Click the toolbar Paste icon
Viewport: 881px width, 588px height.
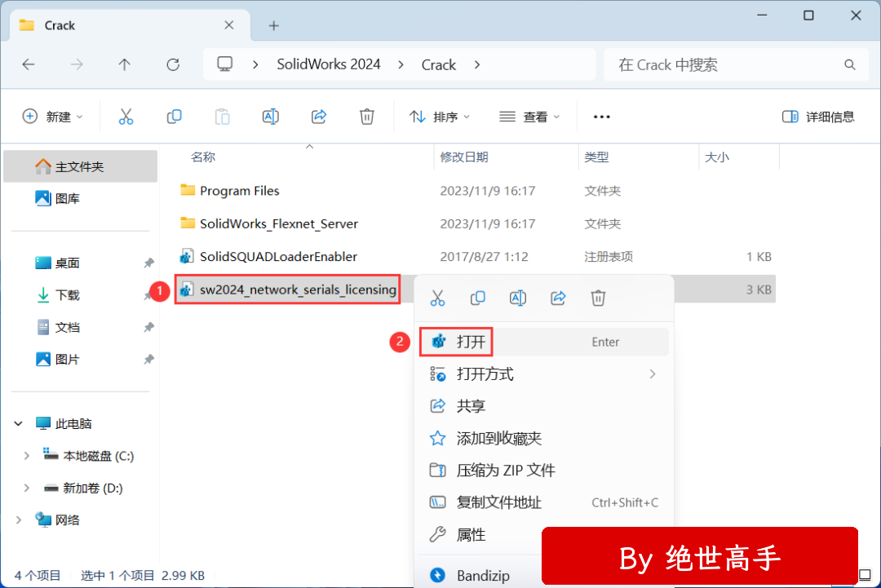[x=223, y=117]
